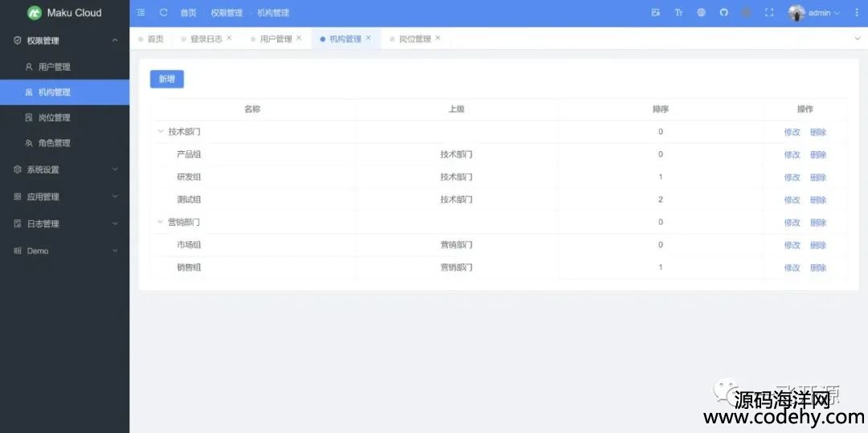Viewport: 868px width, 433px height.
Task: Open the GitHub repository icon
Action: point(723,13)
